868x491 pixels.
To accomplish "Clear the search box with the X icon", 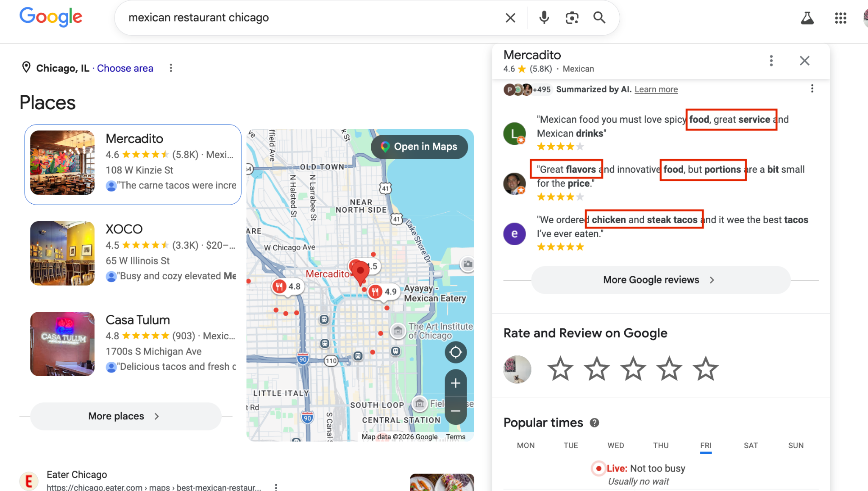I will coord(510,18).
